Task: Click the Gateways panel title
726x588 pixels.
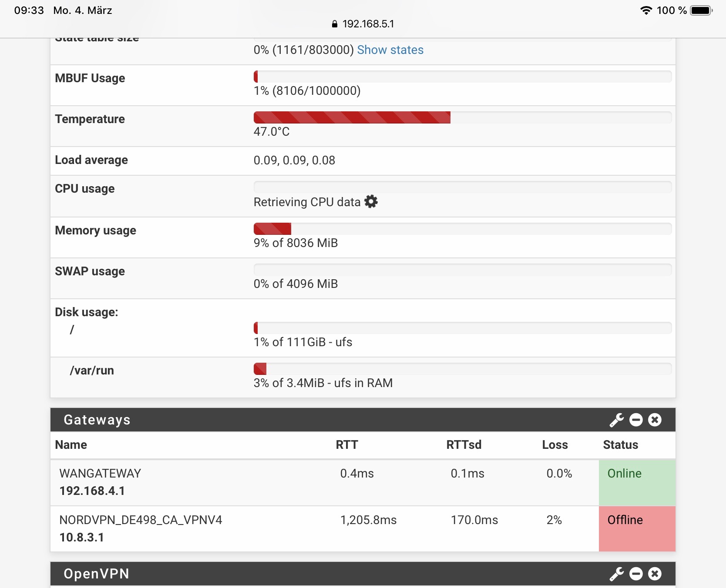Action: tap(97, 420)
